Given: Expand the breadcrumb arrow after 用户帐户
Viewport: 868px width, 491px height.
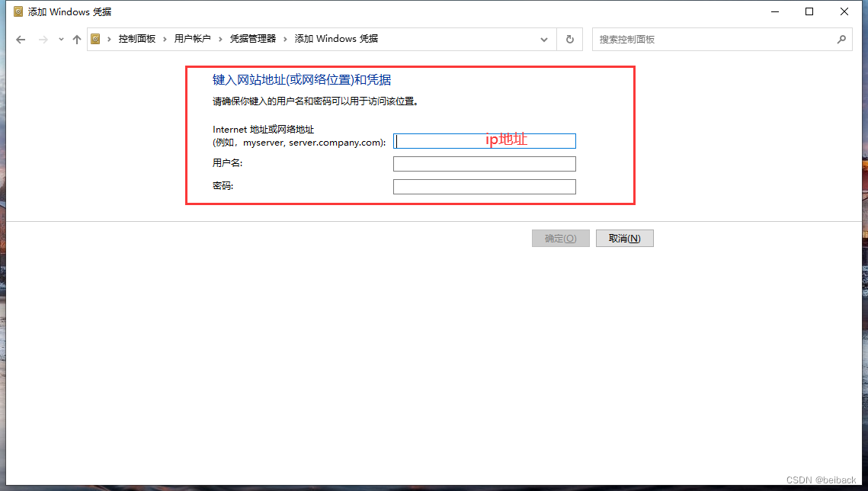Looking at the screenshot, I should [219, 39].
